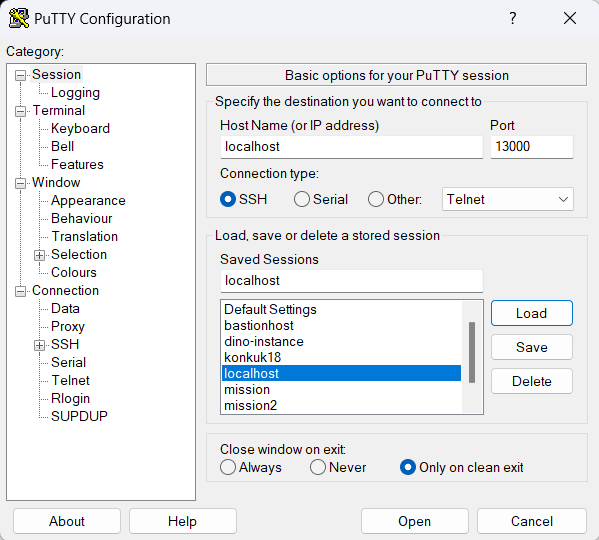The height and width of the screenshot is (540, 599).
Task: Close the PuTTY Configuration window
Action: [570, 18]
